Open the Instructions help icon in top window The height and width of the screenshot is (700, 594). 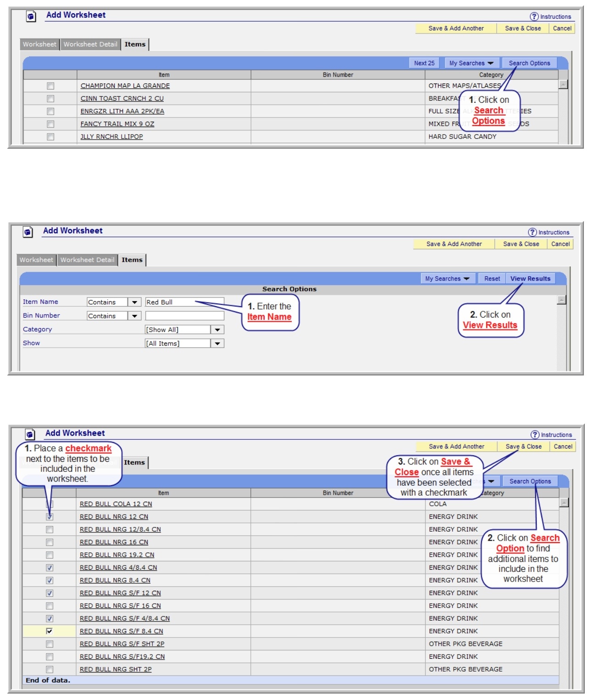tap(534, 17)
